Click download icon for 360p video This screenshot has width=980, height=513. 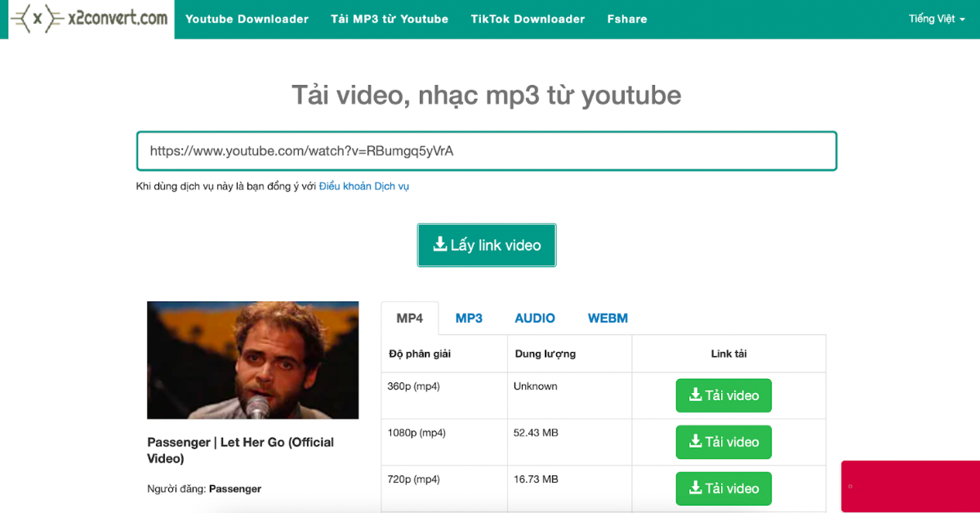coord(695,395)
